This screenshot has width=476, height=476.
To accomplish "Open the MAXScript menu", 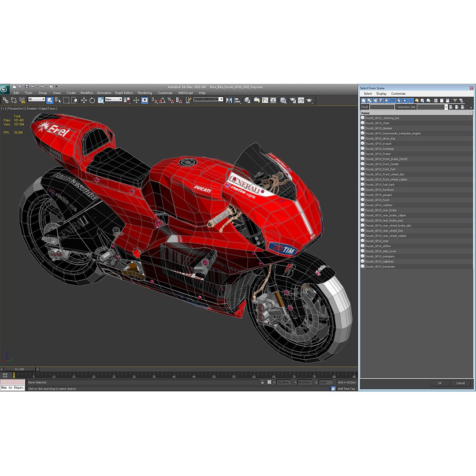I will coord(186,93).
